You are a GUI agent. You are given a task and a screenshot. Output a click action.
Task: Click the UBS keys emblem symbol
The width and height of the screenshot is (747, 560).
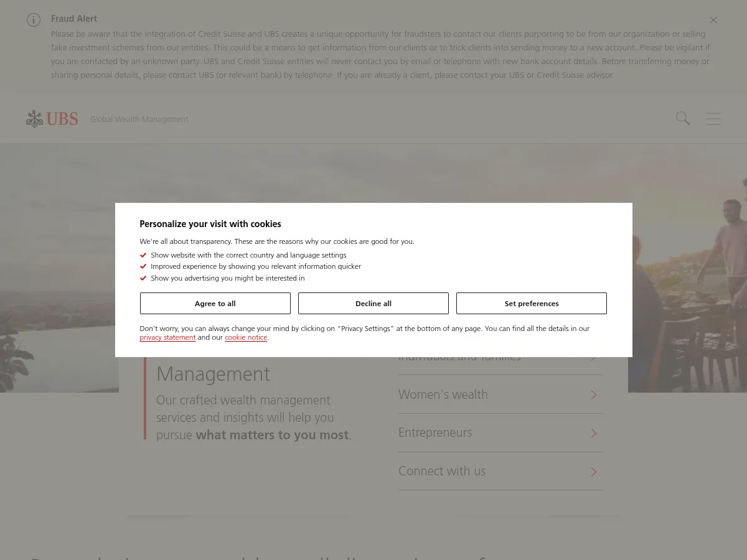pos(35,118)
